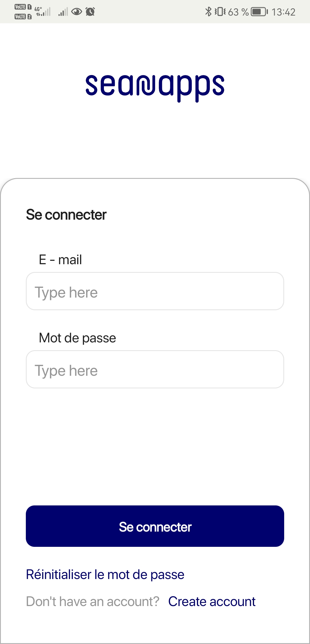Image resolution: width=310 pixels, height=644 pixels.
Task: Tap the eye comfort status icon
Action: [x=77, y=11]
